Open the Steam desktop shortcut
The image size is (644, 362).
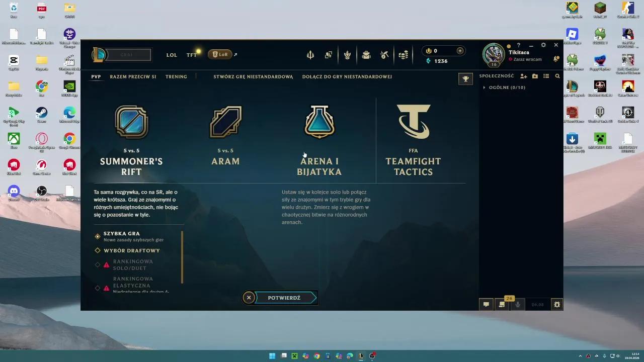point(41,114)
